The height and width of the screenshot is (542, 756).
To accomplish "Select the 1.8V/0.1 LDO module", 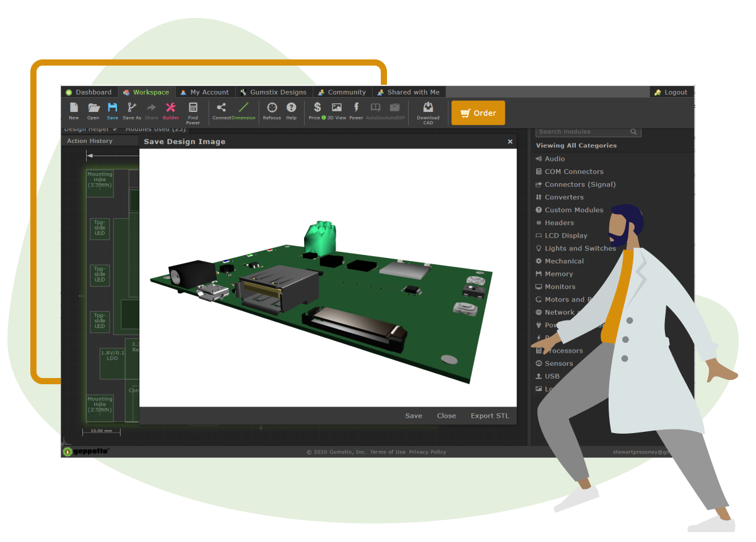I will (x=112, y=363).
